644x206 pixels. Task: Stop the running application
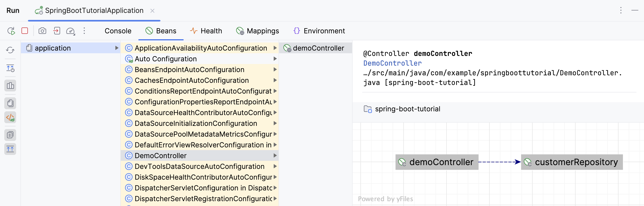tap(25, 31)
